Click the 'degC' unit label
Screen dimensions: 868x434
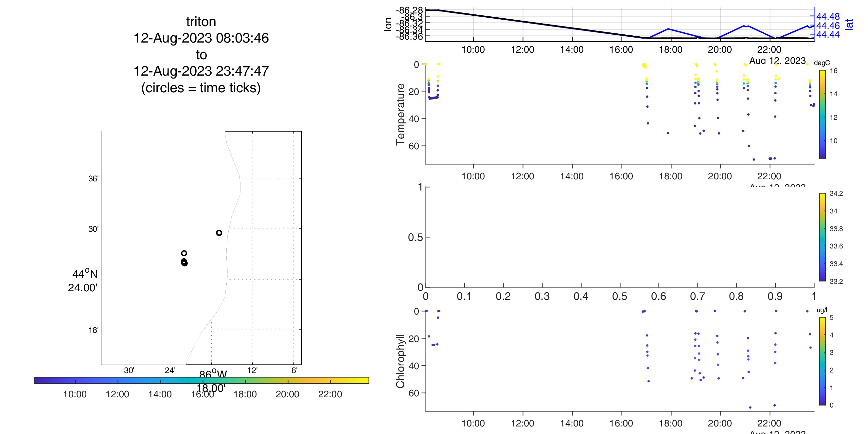coord(822,63)
